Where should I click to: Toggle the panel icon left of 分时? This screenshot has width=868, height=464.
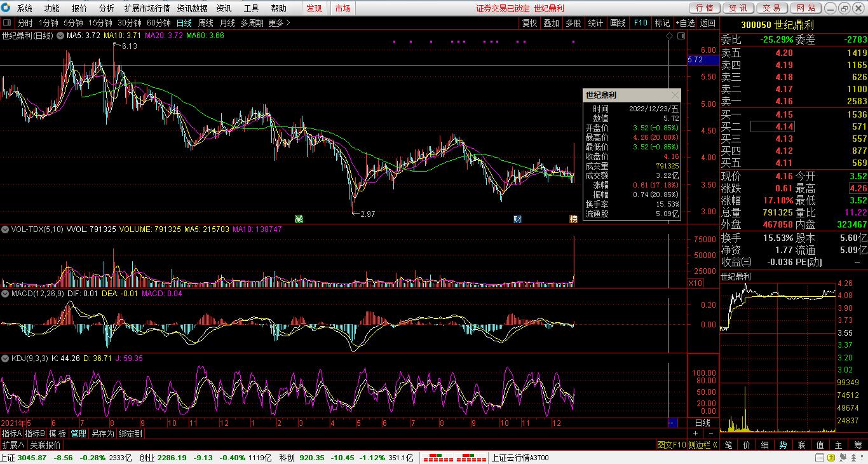(x=7, y=23)
